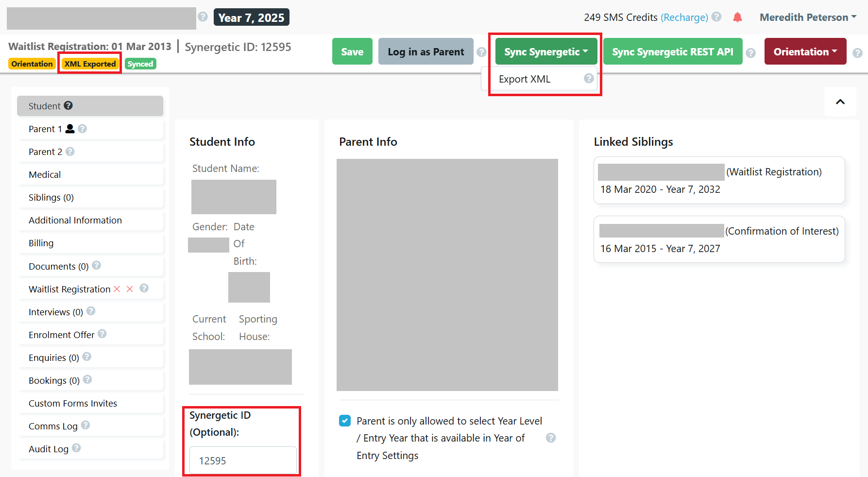
Task: Collapse the panel using the chevron
Action: click(x=840, y=102)
